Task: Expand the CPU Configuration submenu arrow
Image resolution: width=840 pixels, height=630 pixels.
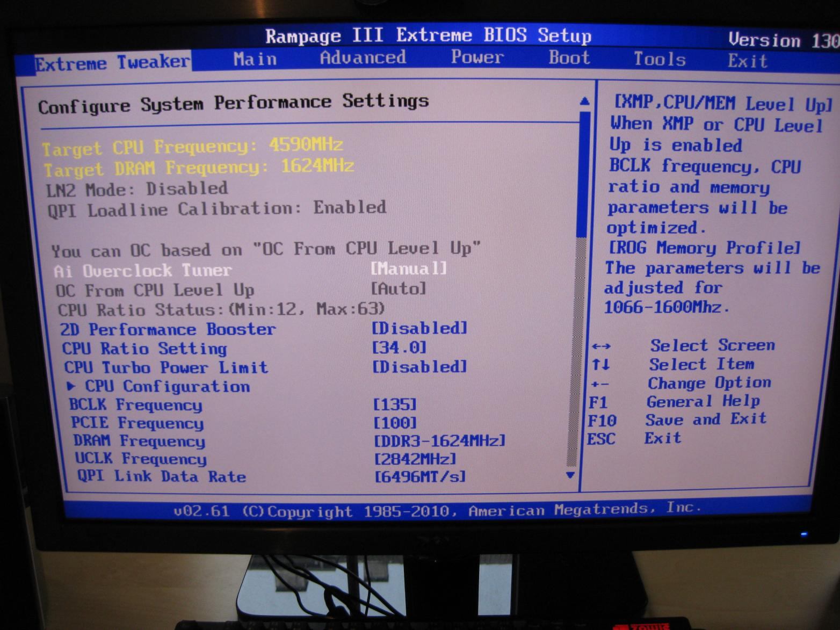Action: click(71, 386)
